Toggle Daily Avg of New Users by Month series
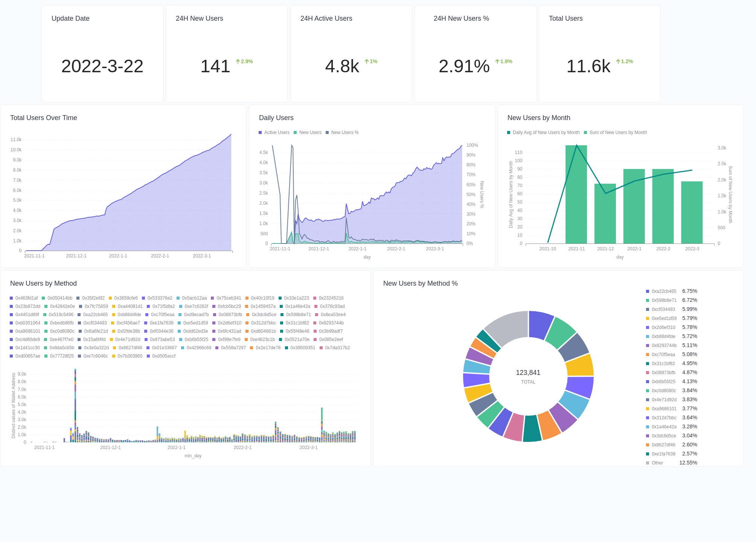 tap(508, 132)
